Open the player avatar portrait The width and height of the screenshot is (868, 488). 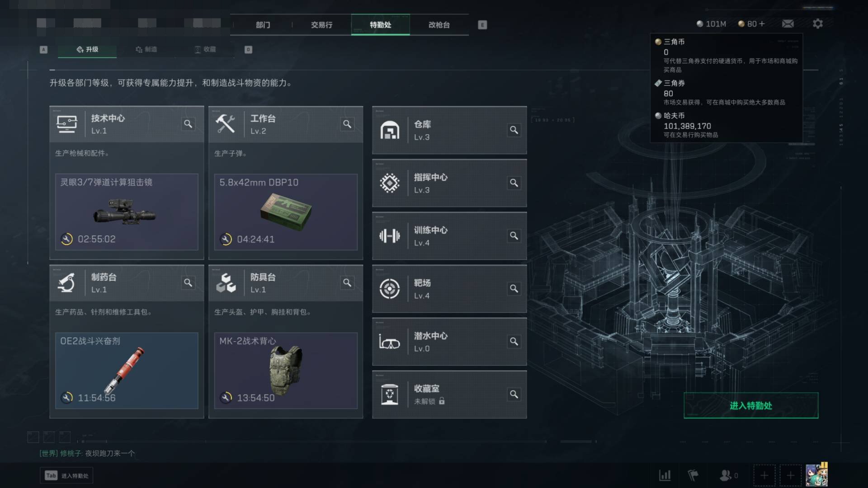coord(816,475)
